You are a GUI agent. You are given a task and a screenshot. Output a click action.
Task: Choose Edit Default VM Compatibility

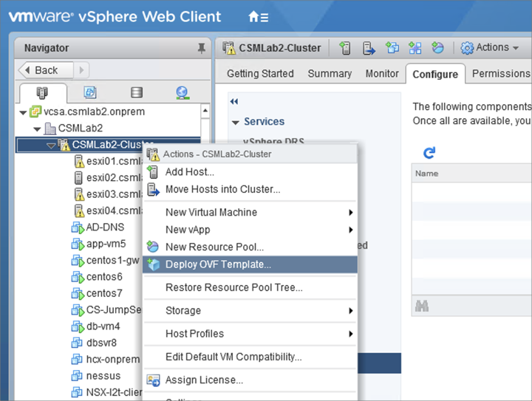250,357
